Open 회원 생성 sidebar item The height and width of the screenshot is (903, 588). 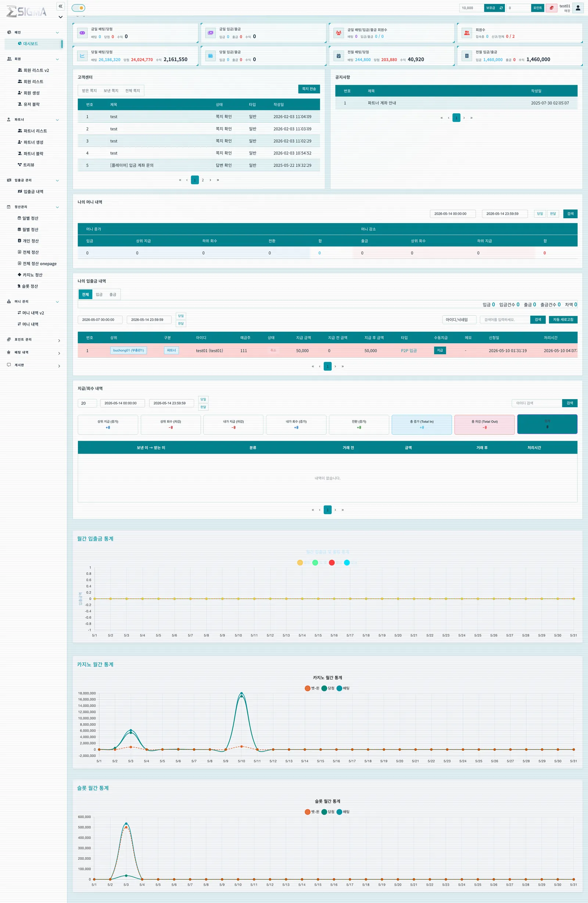pyautogui.click(x=29, y=93)
